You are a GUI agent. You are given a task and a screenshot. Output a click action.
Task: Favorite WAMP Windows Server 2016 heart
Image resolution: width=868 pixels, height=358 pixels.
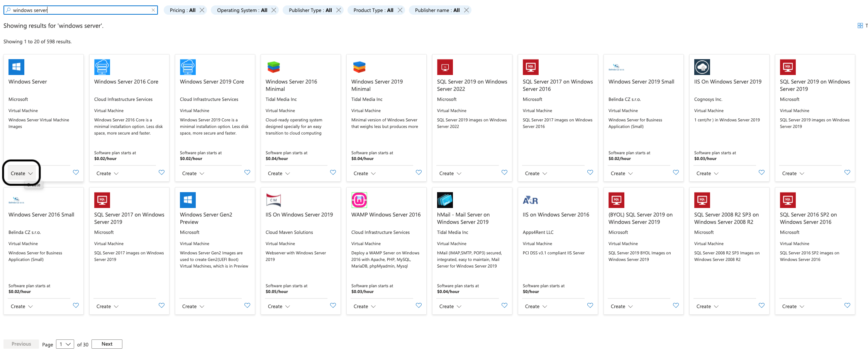tap(419, 305)
